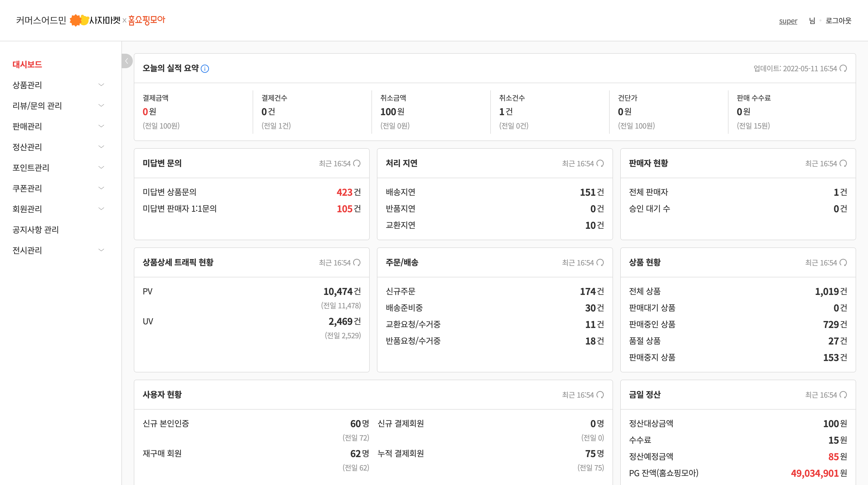Screen dimensions: 868x485
Task: Open the 회원관리 menu label
Action: point(27,209)
